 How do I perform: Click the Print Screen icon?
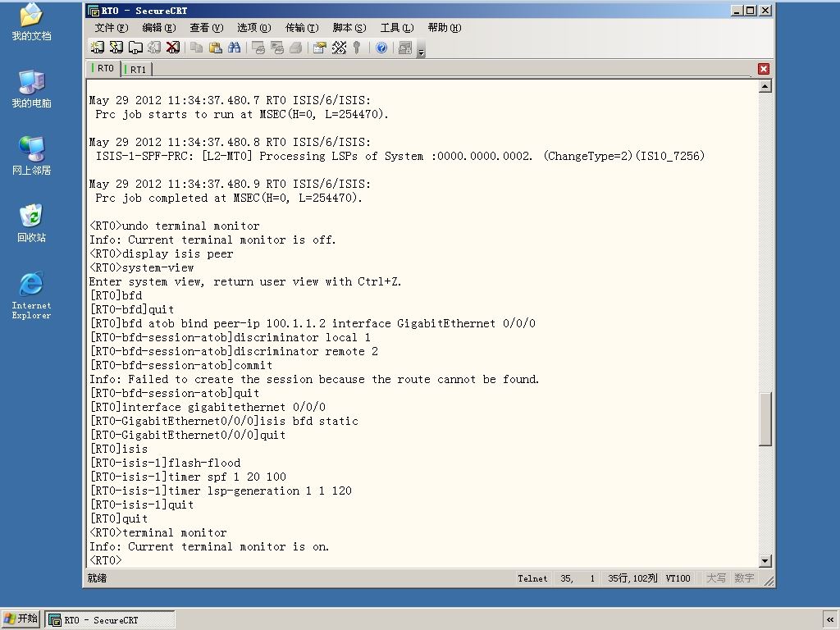[258, 48]
